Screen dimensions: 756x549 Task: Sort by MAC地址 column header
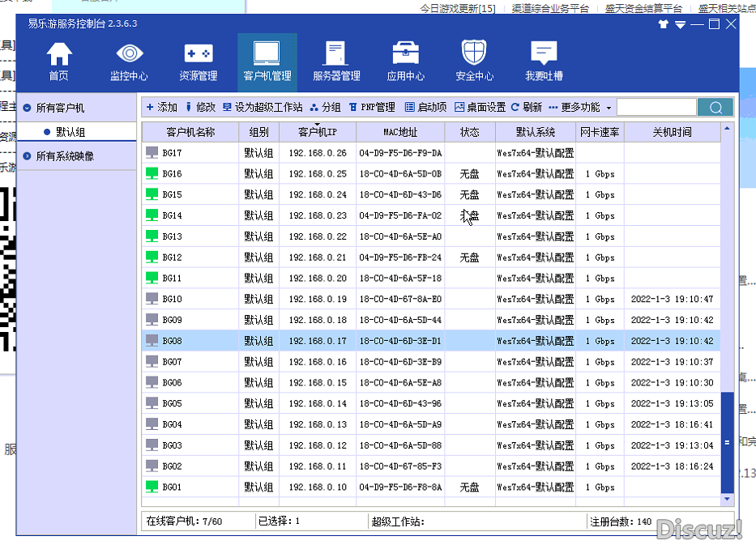(x=400, y=132)
